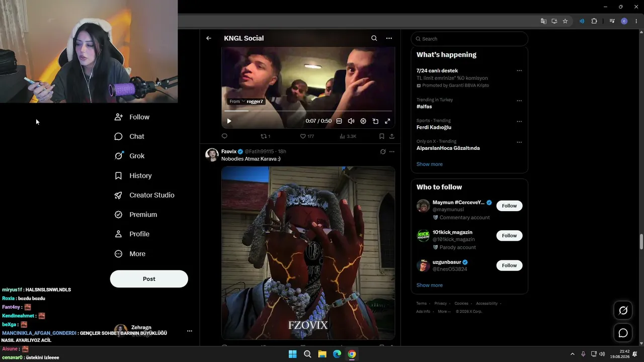Open the Chrome media controls icon
The image size is (644, 362).
612,21
